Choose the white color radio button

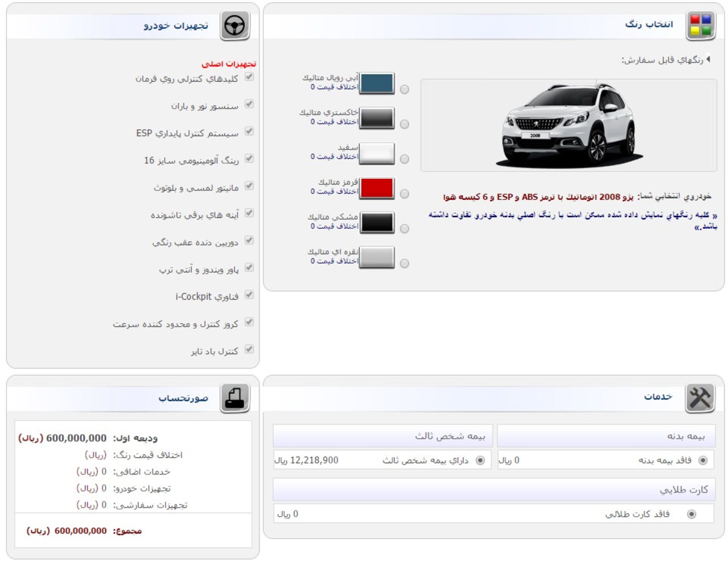coord(405,159)
